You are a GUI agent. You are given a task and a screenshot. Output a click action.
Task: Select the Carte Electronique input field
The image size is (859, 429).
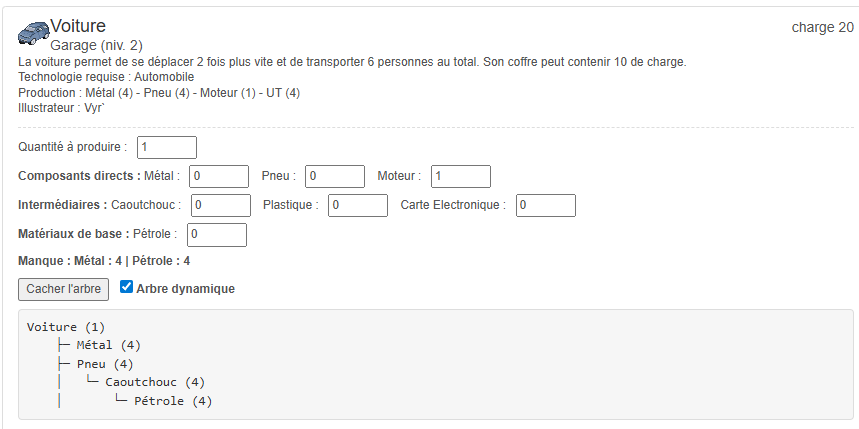point(545,205)
